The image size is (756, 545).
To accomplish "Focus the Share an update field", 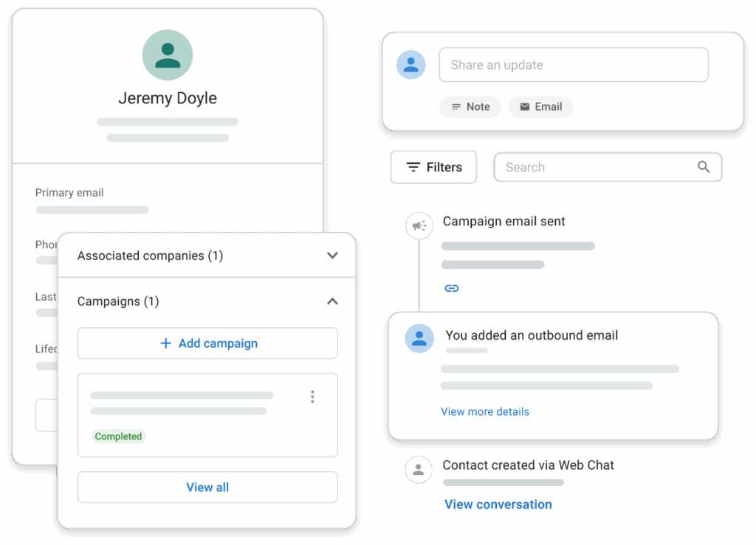I will click(x=573, y=65).
